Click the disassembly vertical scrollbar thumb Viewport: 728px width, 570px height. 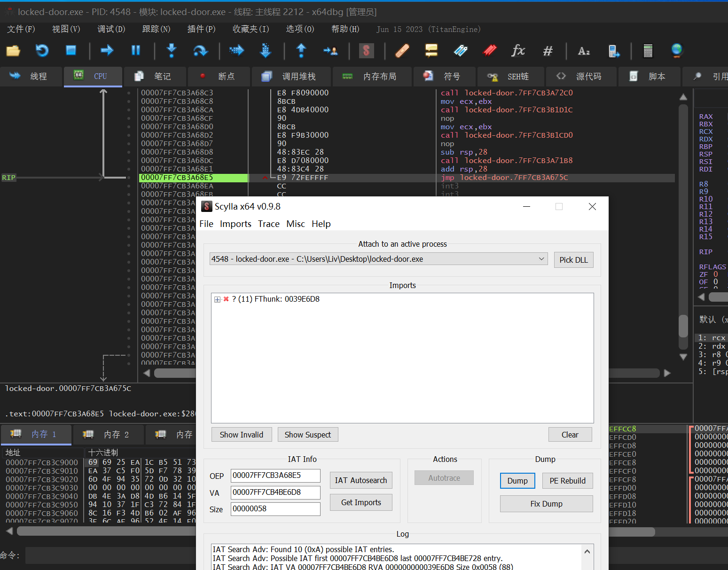[x=683, y=325]
